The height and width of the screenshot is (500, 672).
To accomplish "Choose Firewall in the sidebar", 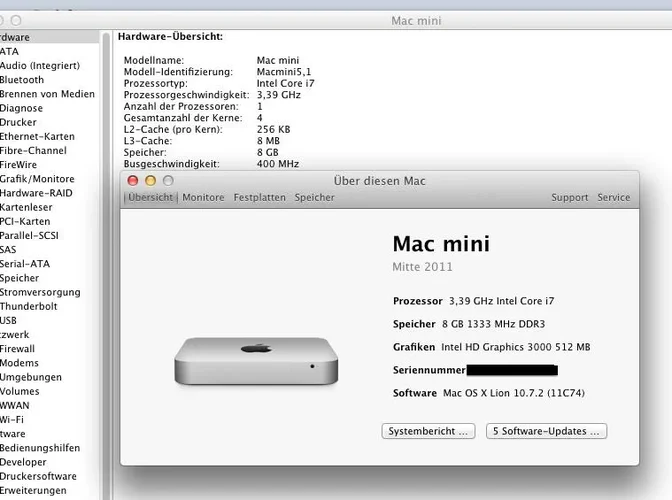I will [x=18, y=348].
